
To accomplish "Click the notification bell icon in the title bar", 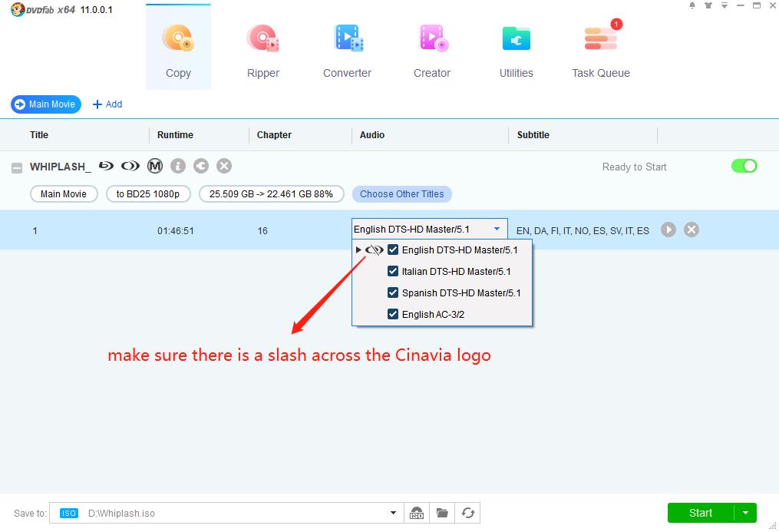I will pos(692,5).
